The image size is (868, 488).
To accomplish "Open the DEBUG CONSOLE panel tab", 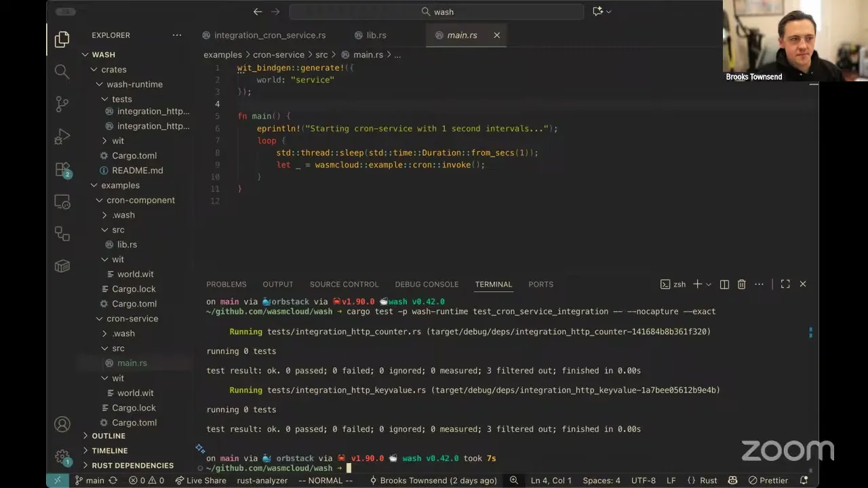I will pos(427,284).
